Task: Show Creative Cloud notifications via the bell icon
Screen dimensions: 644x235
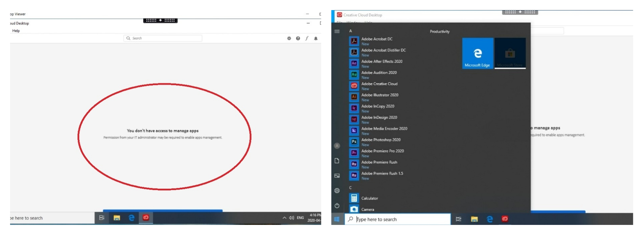Action: pos(316,38)
